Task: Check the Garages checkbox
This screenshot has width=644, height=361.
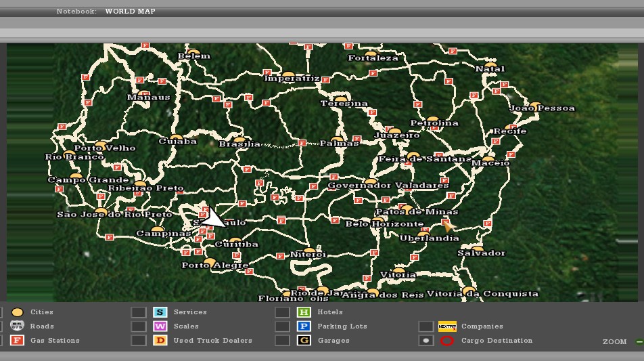Action: click(283, 341)
